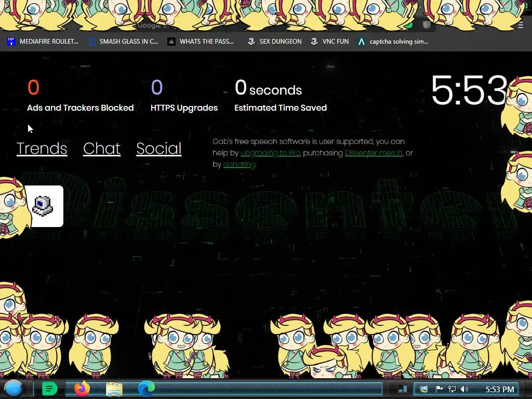
Task: Launch Firefox from the taskbar
Action: 82,389
